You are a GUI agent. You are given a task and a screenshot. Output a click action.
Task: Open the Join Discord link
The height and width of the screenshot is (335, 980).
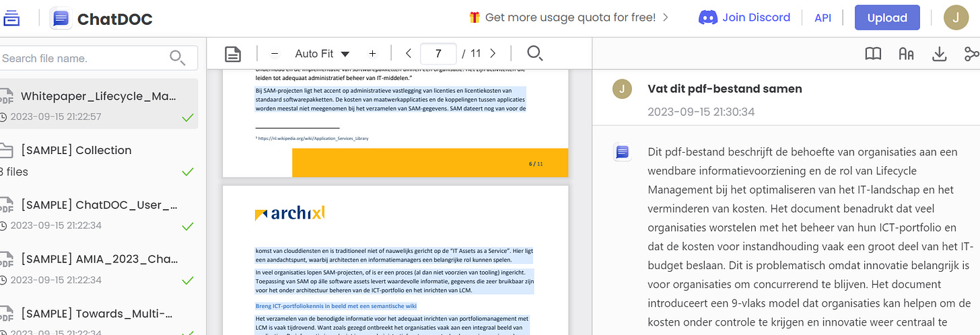(x=744, y=17)
